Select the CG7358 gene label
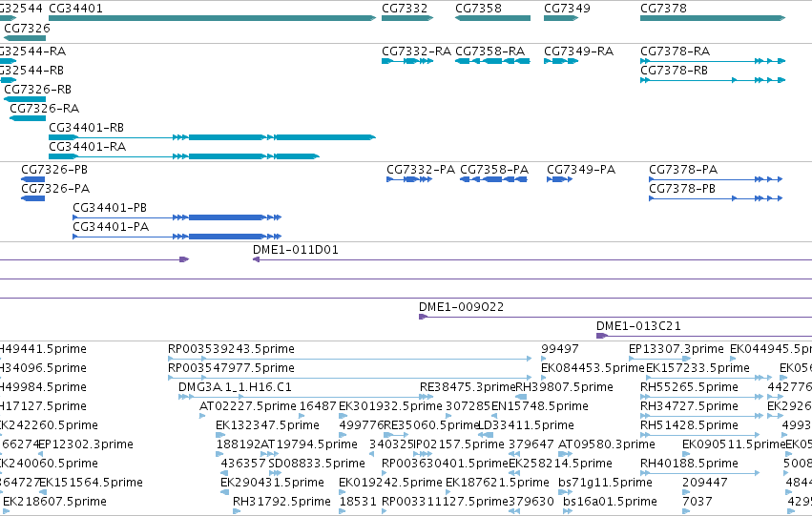Viewport: 812px width, 516px height. 478,9
